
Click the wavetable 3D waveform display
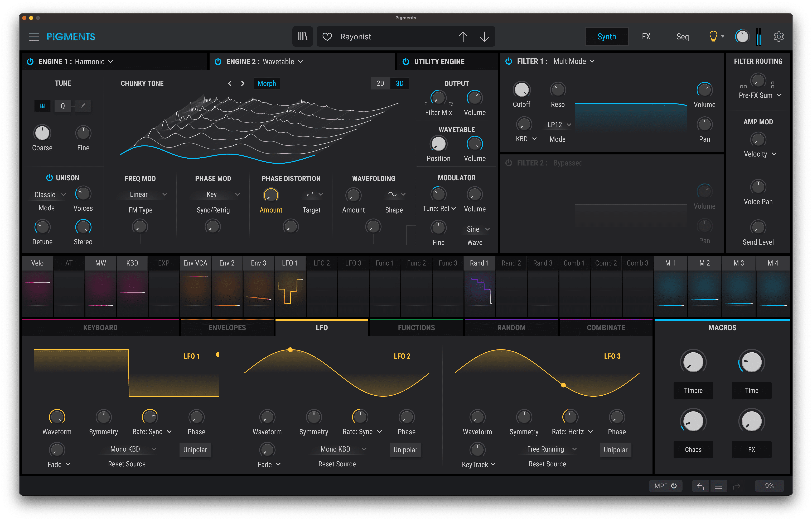click(259, 129)
